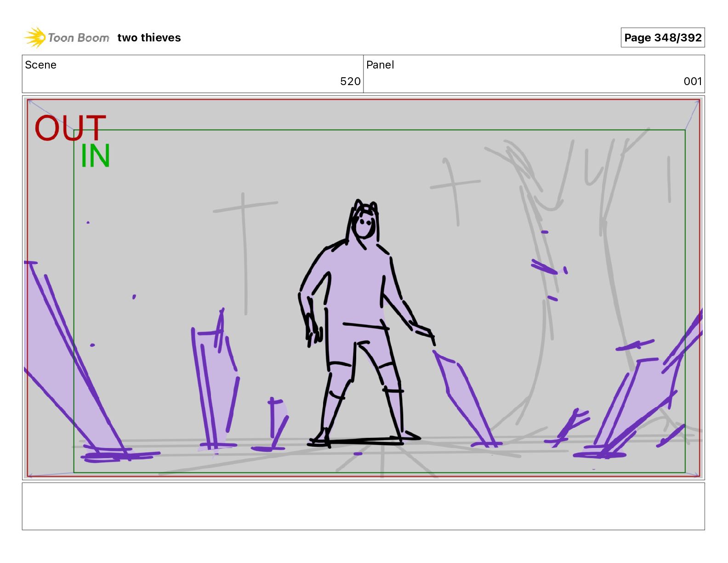Click the panel number 001
This screenshot has height=563, width=728.
pyautogui.click(x=693, y=81)
